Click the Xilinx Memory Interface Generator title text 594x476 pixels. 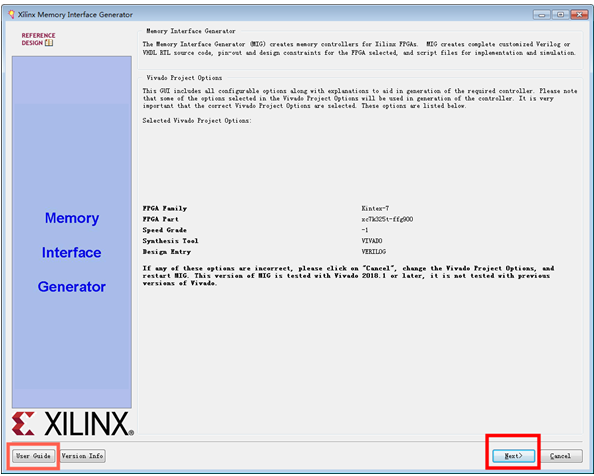[x=75, y=15]
